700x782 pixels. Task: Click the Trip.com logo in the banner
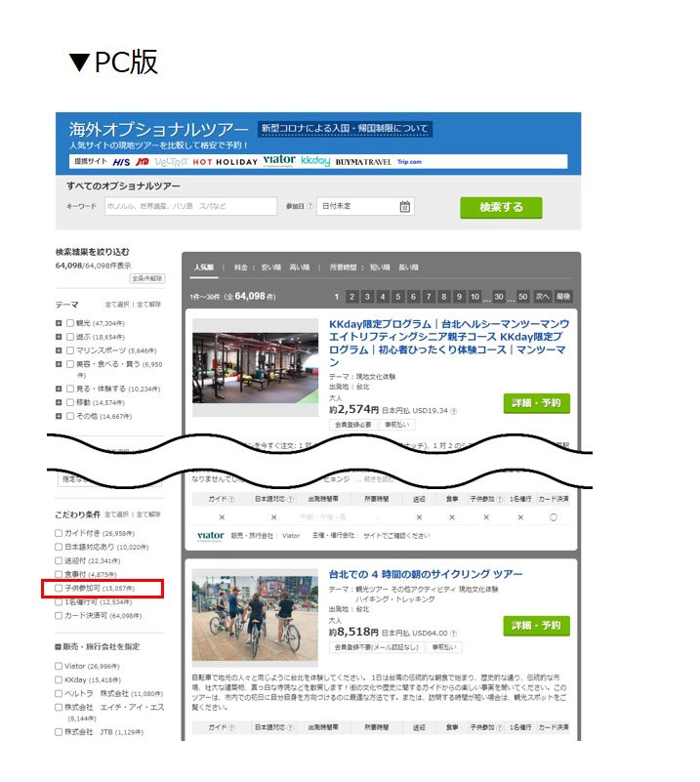[x=409, y=161]
